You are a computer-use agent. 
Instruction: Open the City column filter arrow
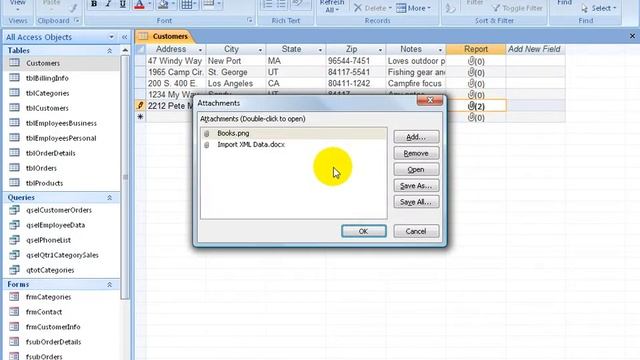tap(260, 50)
